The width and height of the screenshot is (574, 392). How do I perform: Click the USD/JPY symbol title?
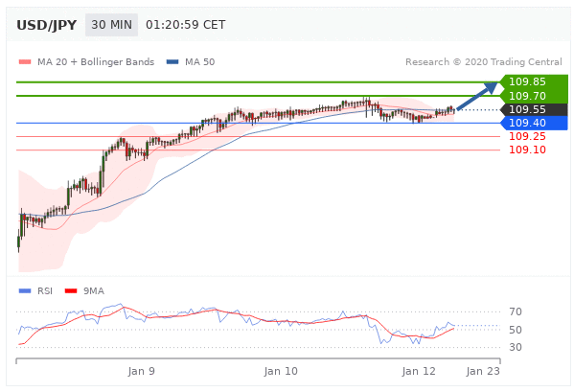coord(47,25)
